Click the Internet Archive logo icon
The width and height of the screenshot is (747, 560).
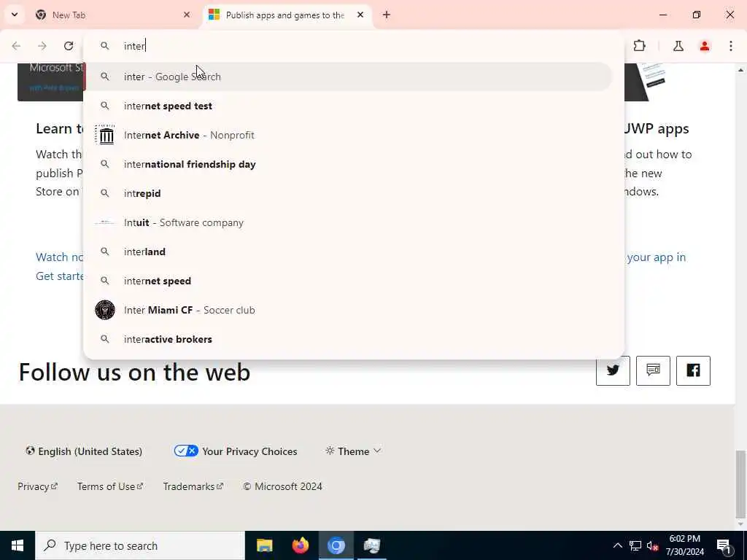(x=105, y=135)
